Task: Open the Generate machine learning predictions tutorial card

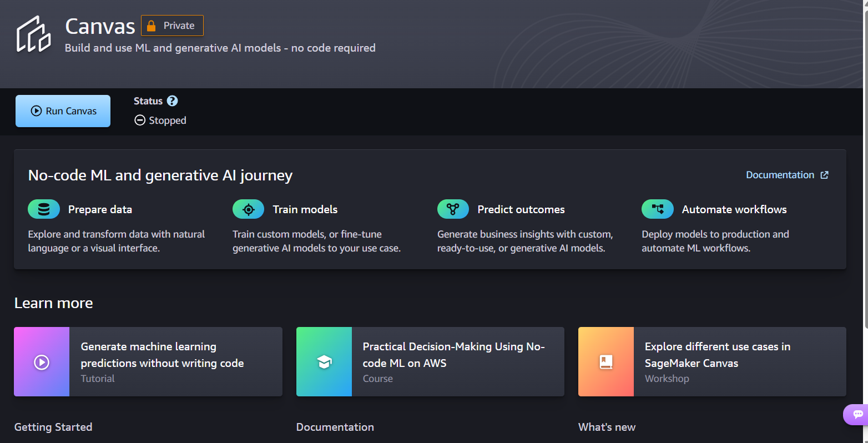Action: coord(148,361)
